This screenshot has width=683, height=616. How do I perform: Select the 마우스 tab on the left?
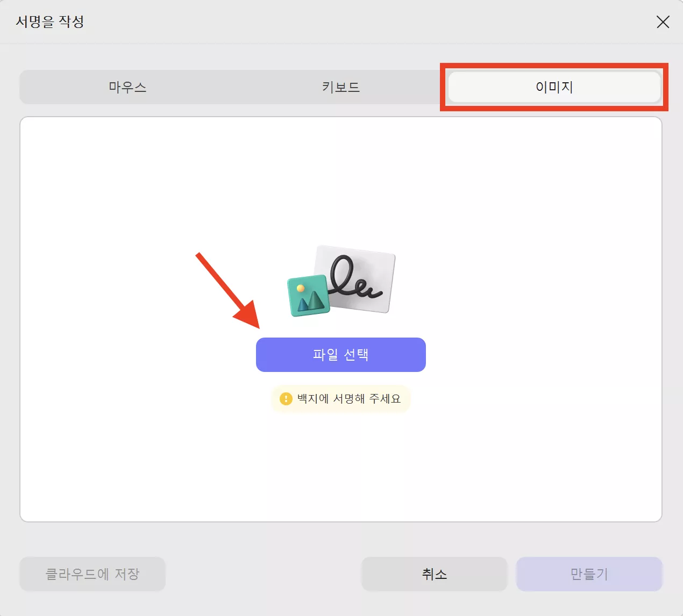[x=127, y=87]
